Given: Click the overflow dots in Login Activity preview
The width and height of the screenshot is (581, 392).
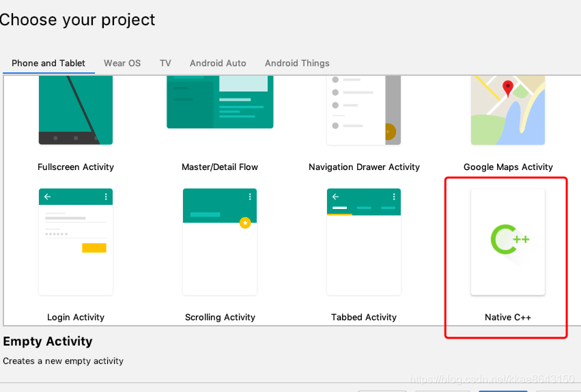Looking at the screenshot, I should pos(106,197).
